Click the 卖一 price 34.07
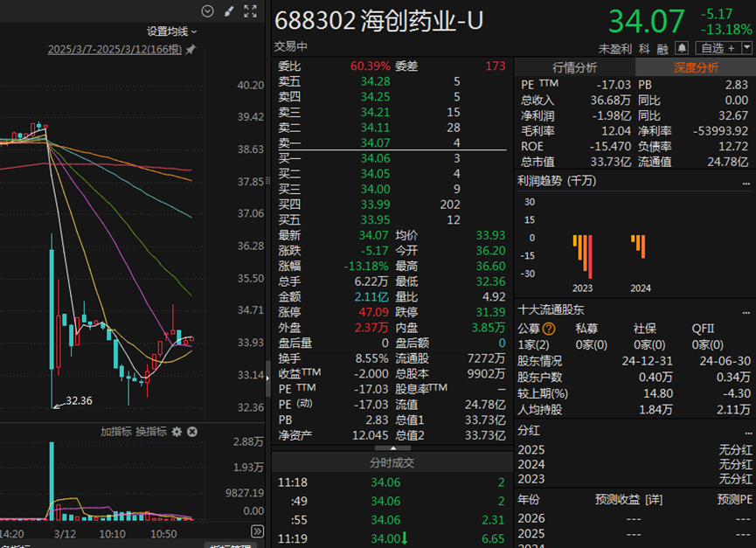 (375, 143)
